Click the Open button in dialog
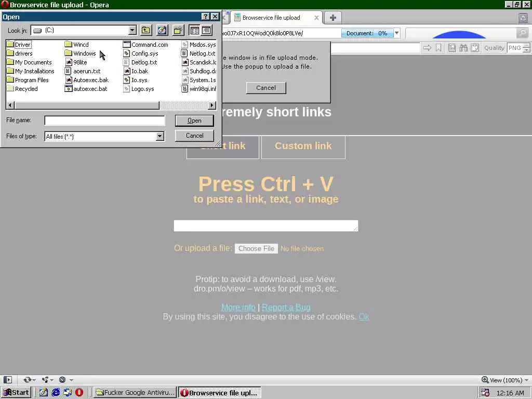This screenshot has width=532, height=399. (194, 121)
